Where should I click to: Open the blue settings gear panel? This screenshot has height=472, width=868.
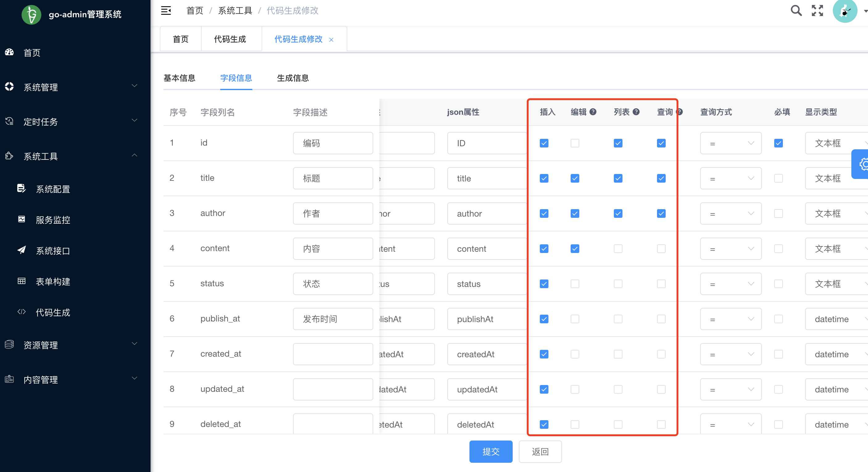(x=861, y=164)
